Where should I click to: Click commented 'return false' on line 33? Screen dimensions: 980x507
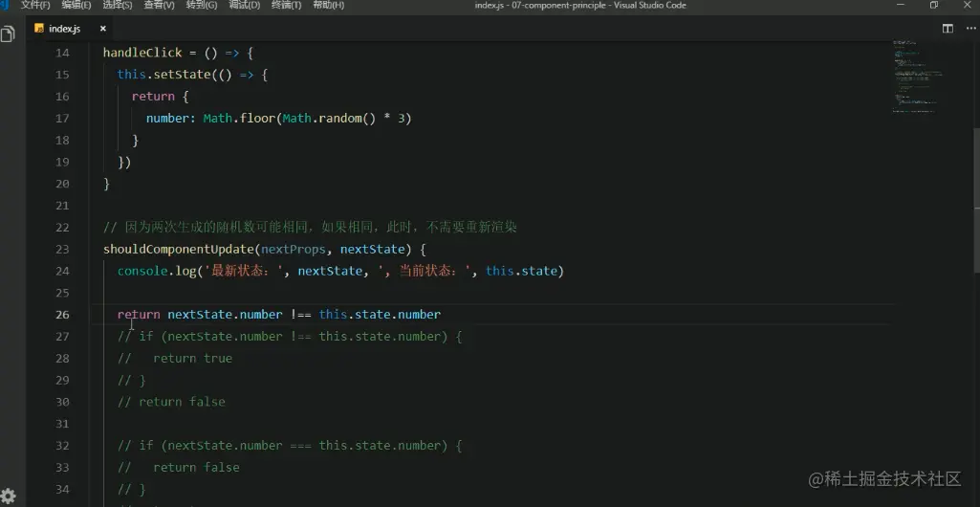pos(196,468)
